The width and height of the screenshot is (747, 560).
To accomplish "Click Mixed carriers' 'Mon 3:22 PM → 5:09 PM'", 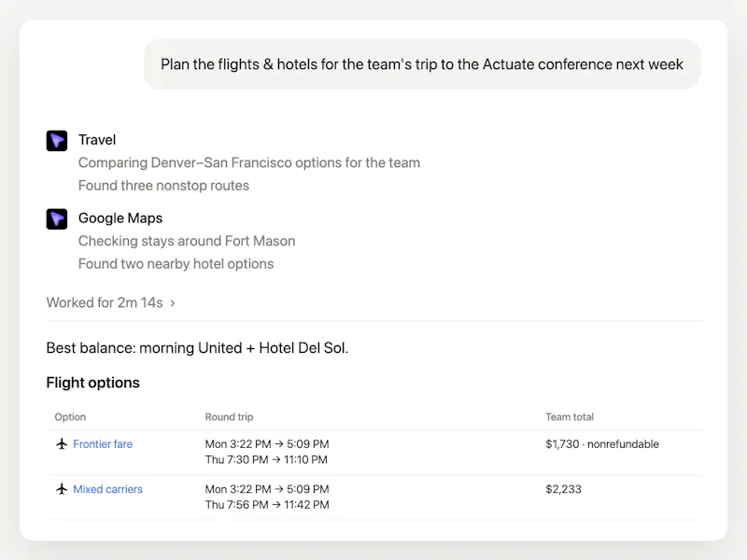I will point(267,489).
